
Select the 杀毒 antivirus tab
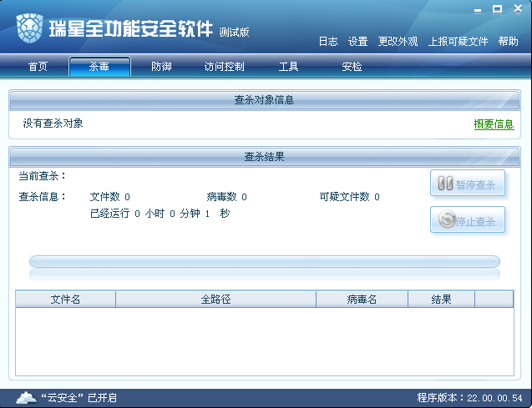pos(99,67)
